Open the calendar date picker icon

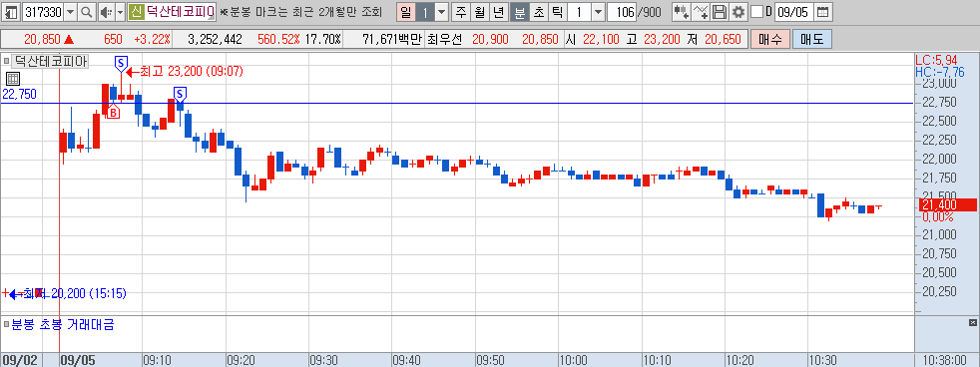click(x=823, y=12)
